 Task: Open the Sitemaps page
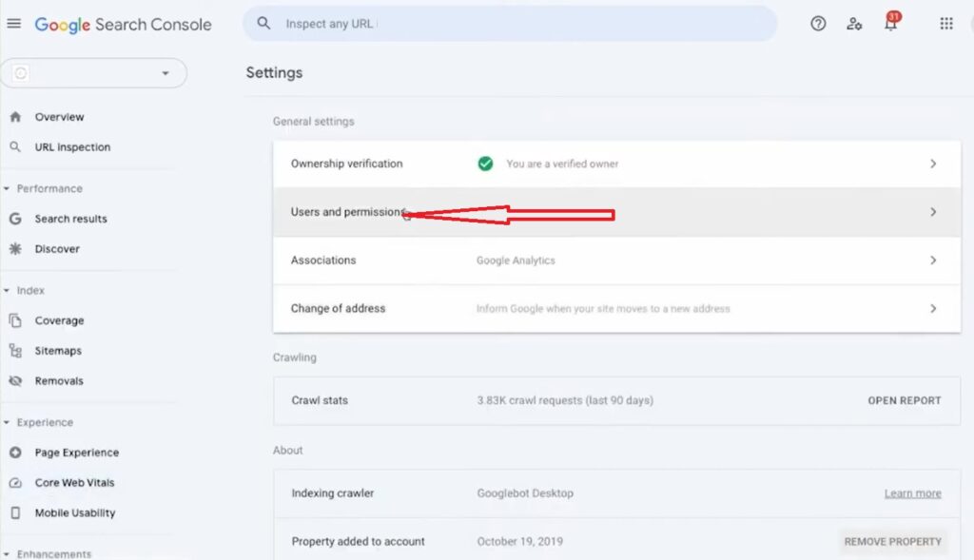point(58,351)
